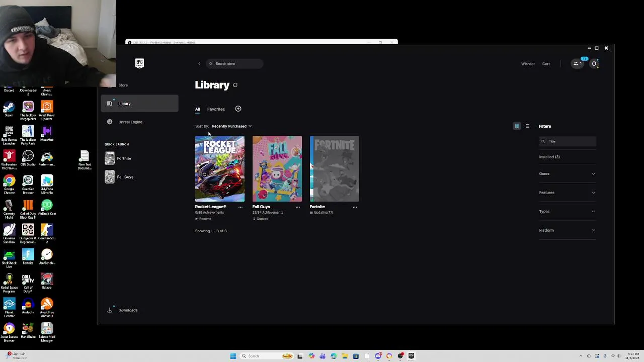Image resolution: width=644 pixels, height=362 pixels.
Task: Go back with the launcher back arrow
Action: pyautogui.click(x=199, y=64)
